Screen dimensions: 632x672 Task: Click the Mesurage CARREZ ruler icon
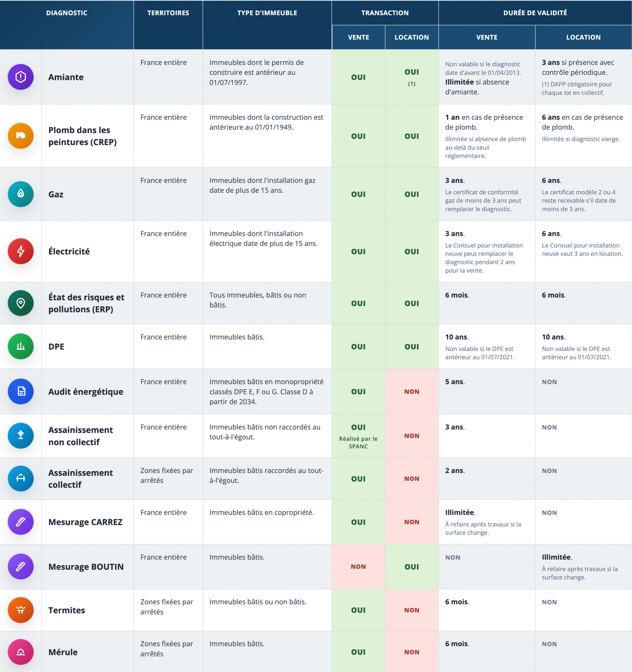coord(21,522)
